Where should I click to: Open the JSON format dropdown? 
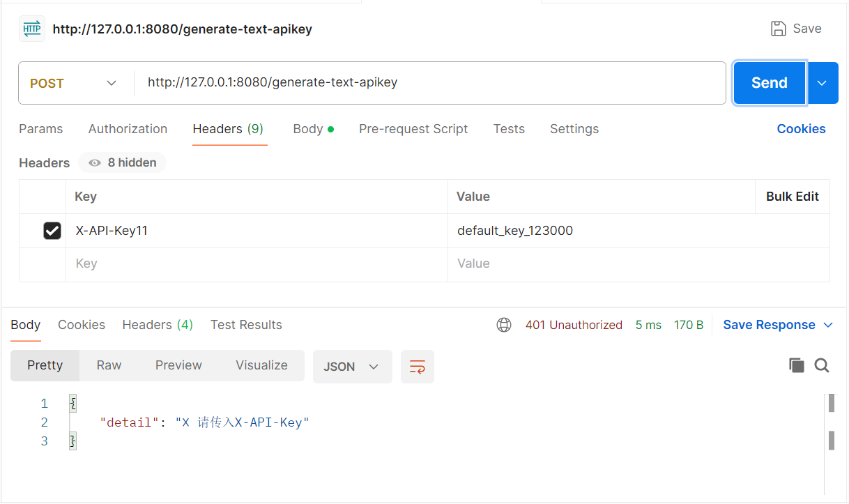coord(352,367)
